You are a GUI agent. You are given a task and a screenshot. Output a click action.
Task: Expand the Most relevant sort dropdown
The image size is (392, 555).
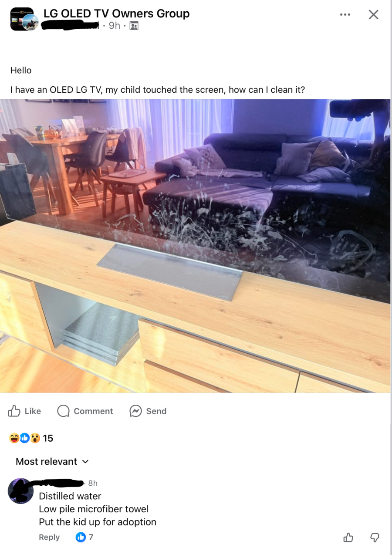52,461
